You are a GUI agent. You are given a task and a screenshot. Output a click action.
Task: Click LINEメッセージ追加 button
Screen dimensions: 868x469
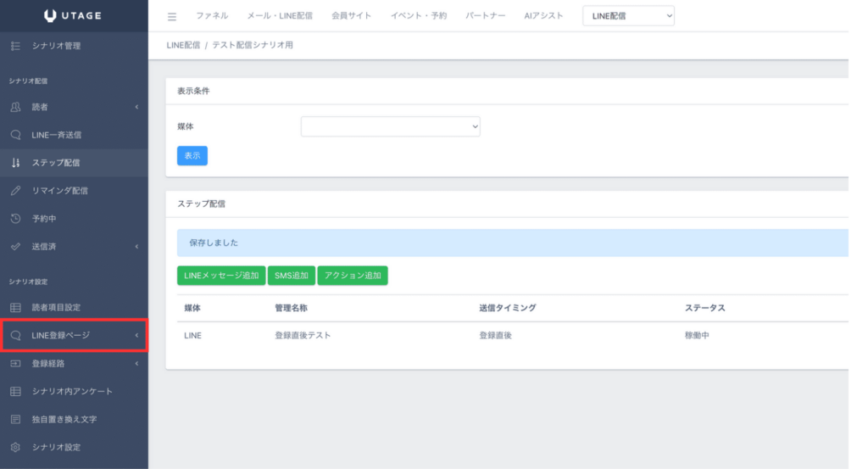tap(221, 275)
